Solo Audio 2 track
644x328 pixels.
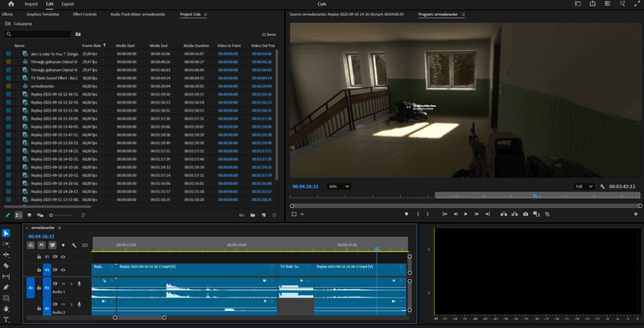71,304
